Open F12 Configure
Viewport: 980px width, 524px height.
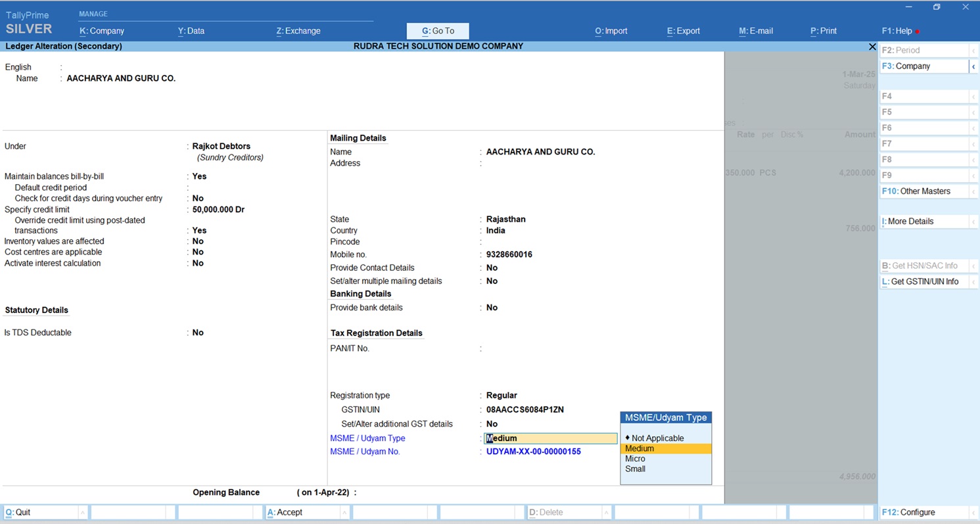click(x=911, y=512)
